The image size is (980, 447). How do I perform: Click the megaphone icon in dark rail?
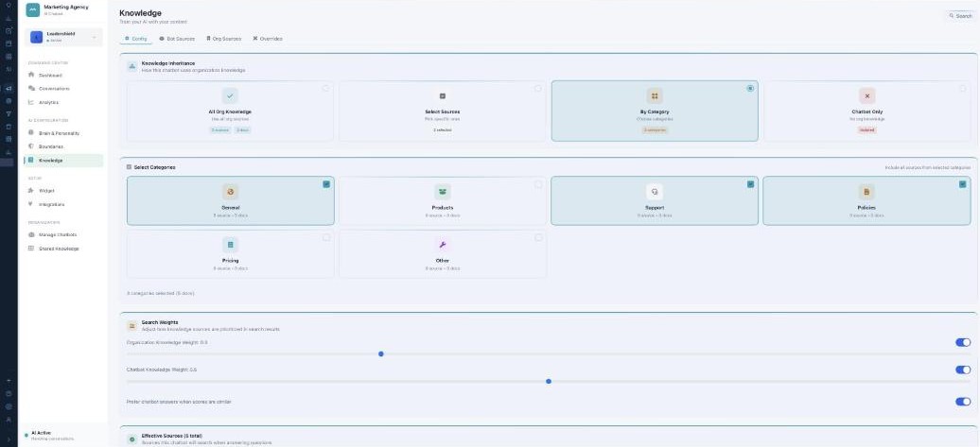pyautogui.click(x=9, y=88)
